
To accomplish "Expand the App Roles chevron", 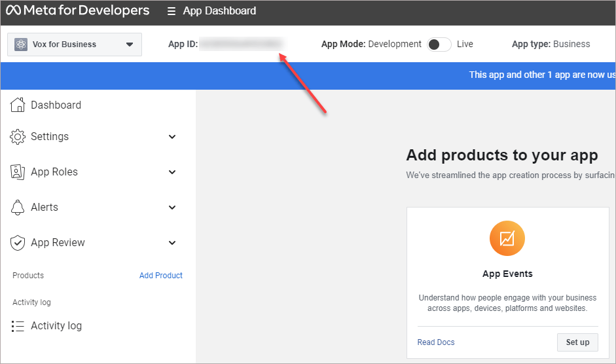I will 172,172.
